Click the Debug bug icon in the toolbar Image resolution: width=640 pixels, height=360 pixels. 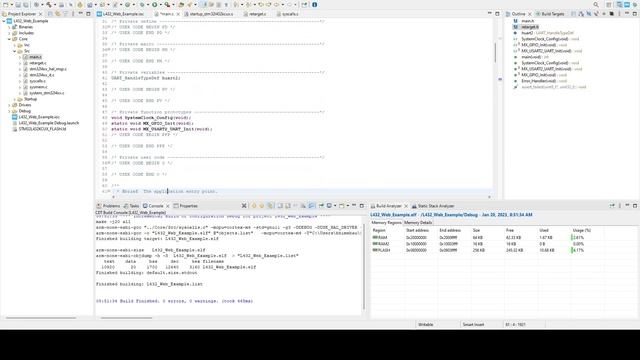[142, 4]
